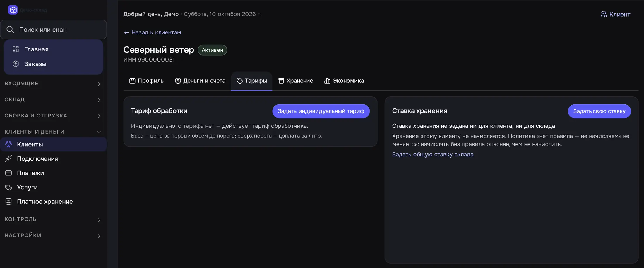644x268 pixels.
Task: Click the Платежи card icon
Action: [8, 173]
